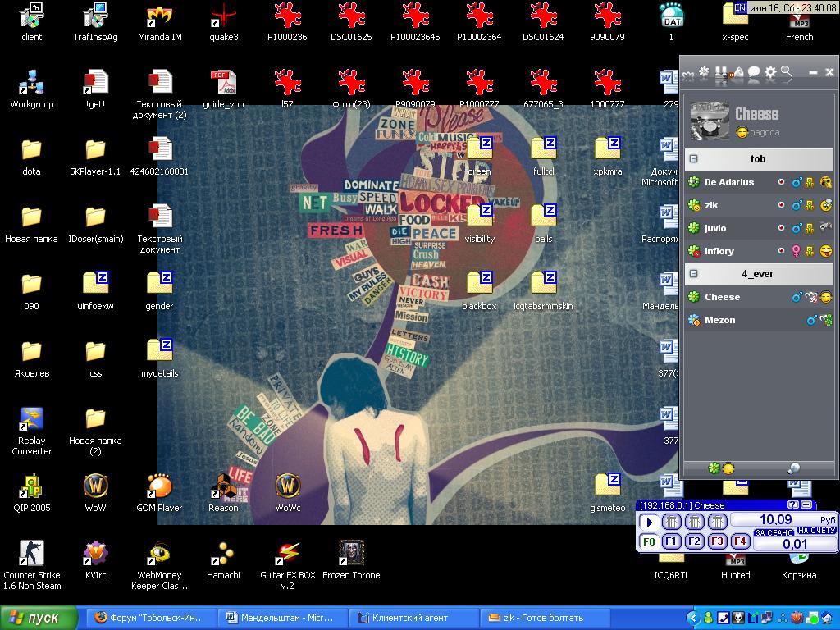Select contact Mezon
Screen dimensions: 840x630
tap(760, 321)
